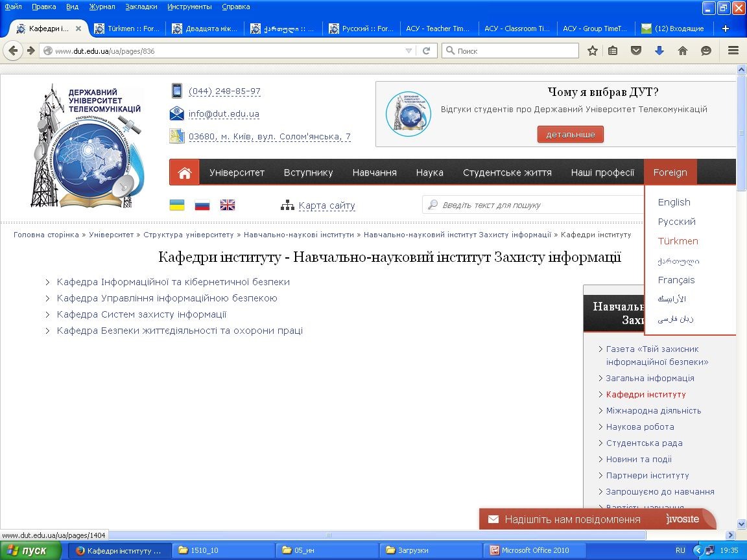The image size is (747, 560).
Task: Bookmark this page with the star icon
Action: click(592, 51)
